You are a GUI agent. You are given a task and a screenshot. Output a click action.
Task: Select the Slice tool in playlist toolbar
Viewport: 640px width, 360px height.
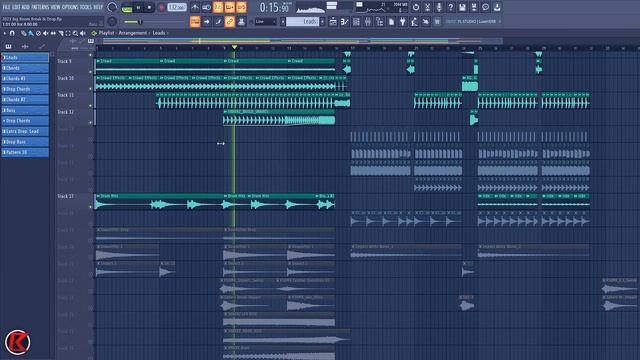(60, 33)
